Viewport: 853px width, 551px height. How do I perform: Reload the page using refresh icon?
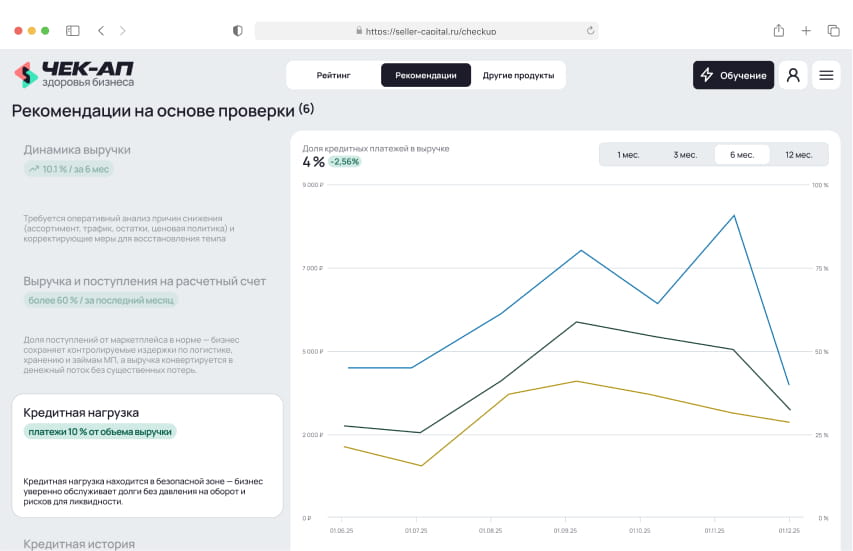tap(590, 31)
